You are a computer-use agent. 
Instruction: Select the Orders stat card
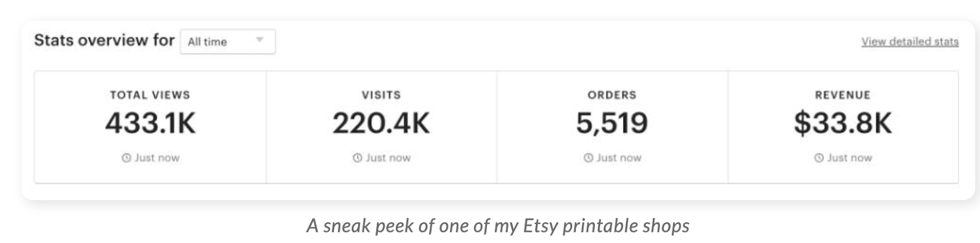pos(612,127)
